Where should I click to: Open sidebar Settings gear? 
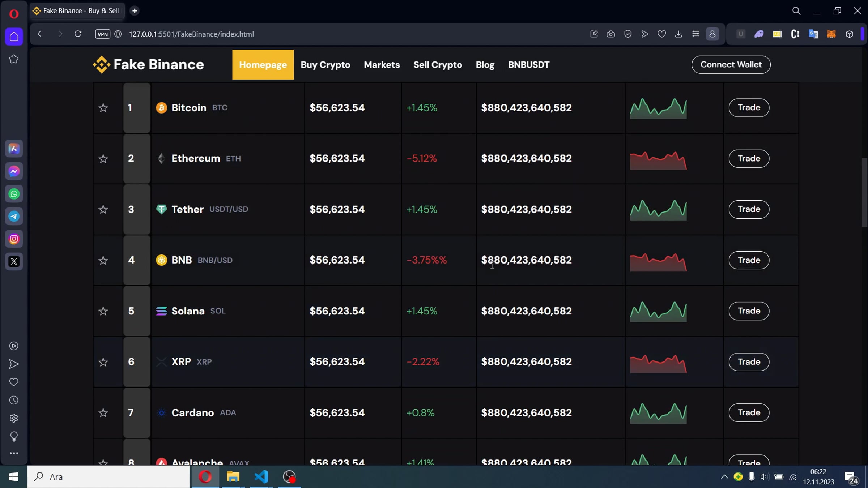click(14, 418)
